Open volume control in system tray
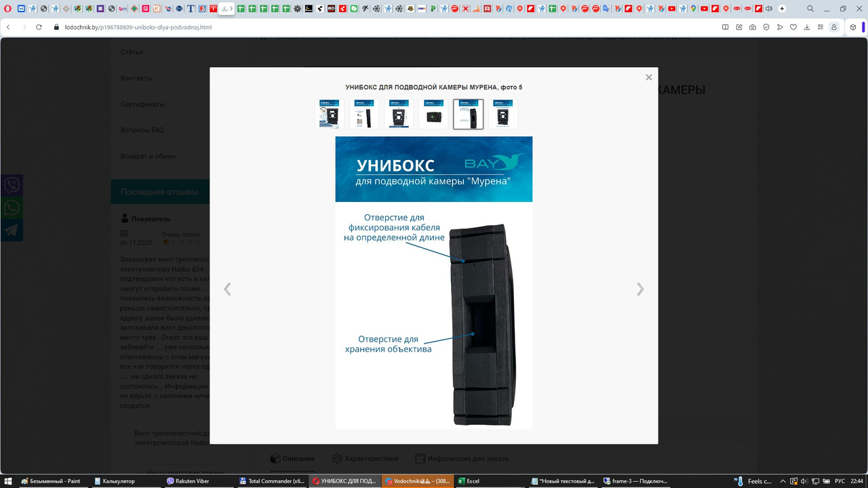The image size is (868, 488). coord(803,481)
